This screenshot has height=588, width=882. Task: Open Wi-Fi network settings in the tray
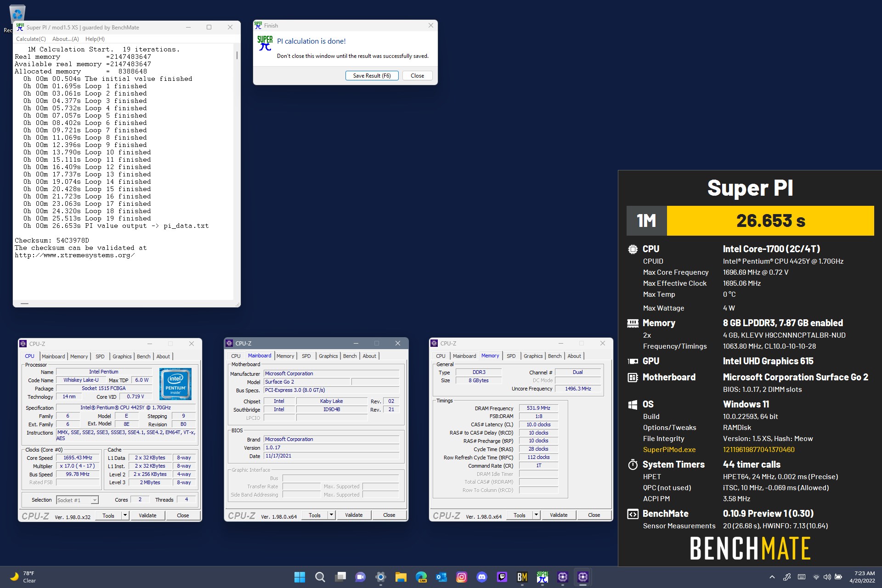pyautogui.click(x=816, y=577)
